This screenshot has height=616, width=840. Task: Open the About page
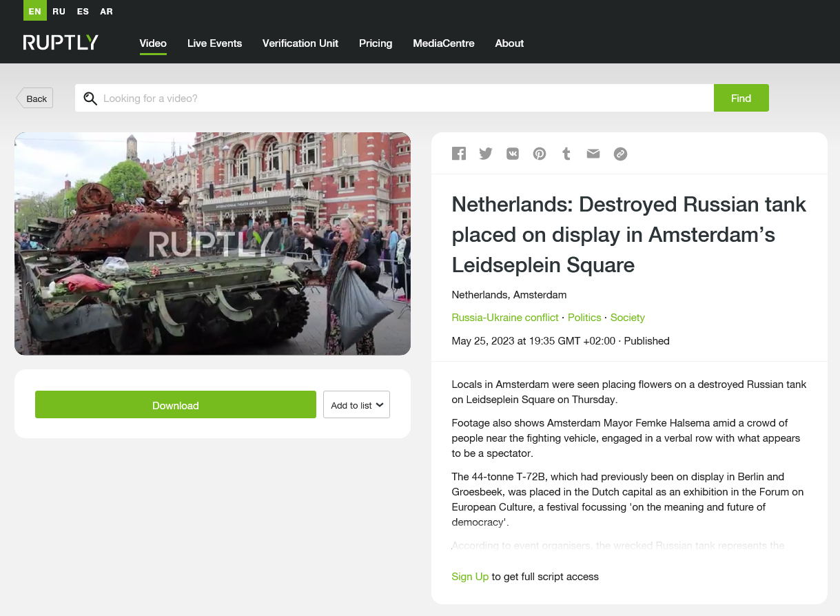509,43
